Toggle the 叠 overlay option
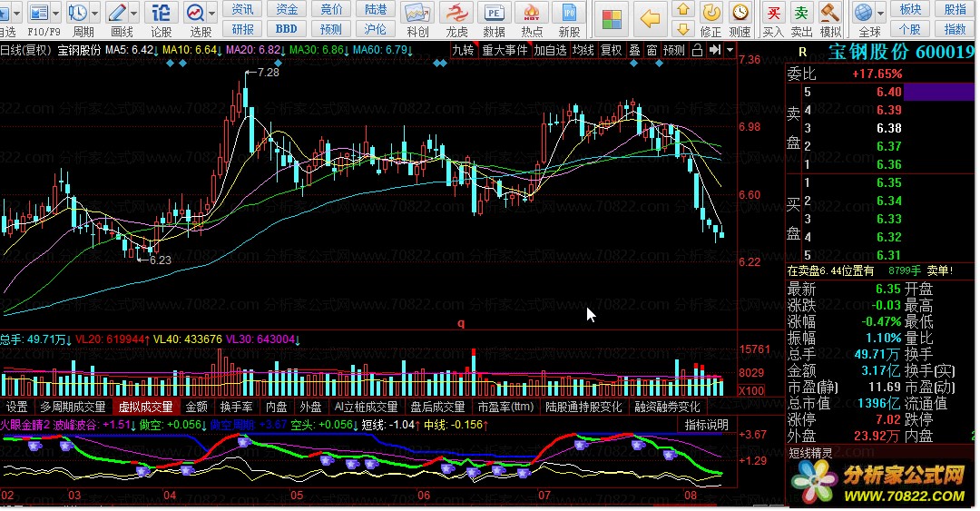 [634, 50]
